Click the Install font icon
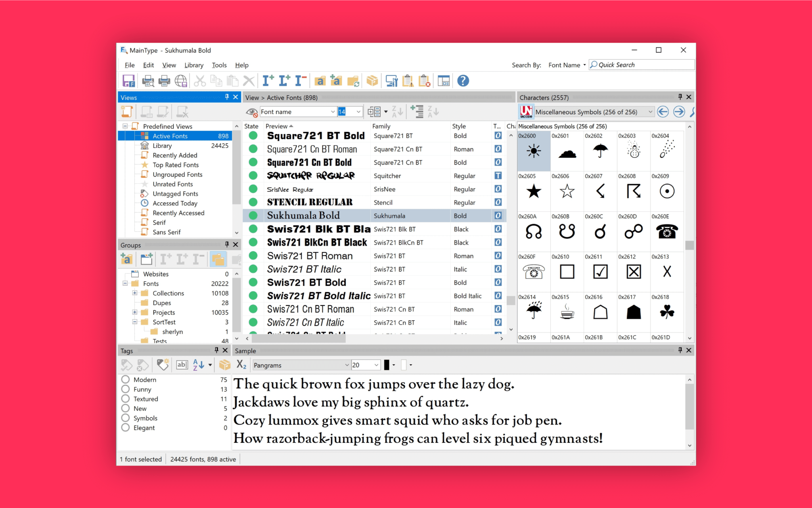The height and width of the screenshot is (508, 812). [268, 81]
